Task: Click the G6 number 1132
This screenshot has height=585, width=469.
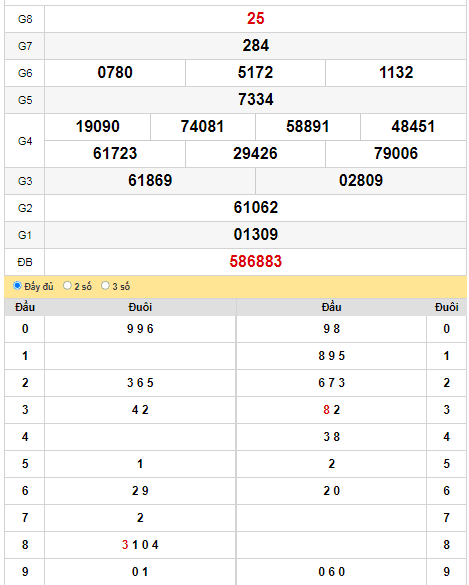Action: coord(396,72)
